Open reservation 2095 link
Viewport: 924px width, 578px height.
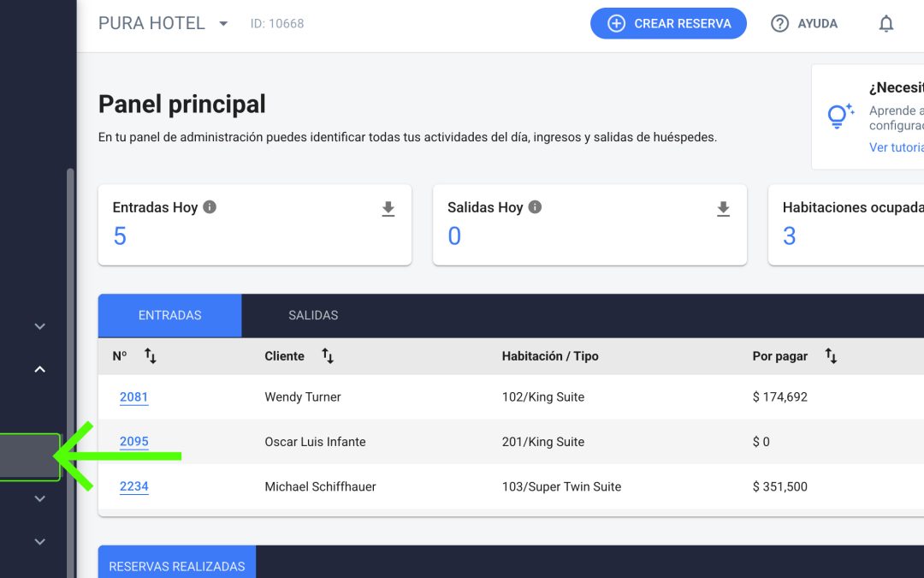tap(133, 442)
